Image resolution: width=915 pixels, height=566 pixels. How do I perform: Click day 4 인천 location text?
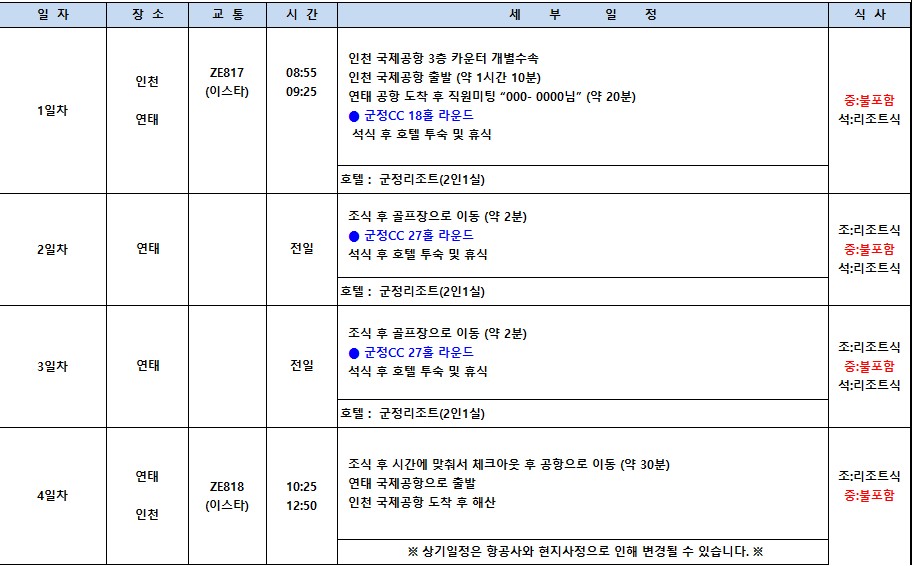click(147, 515)
